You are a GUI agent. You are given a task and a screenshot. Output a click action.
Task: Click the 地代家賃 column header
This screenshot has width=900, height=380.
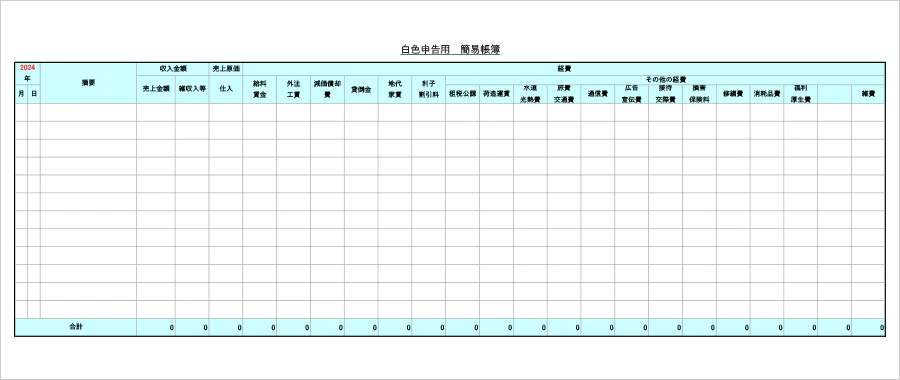click(395, 89)
